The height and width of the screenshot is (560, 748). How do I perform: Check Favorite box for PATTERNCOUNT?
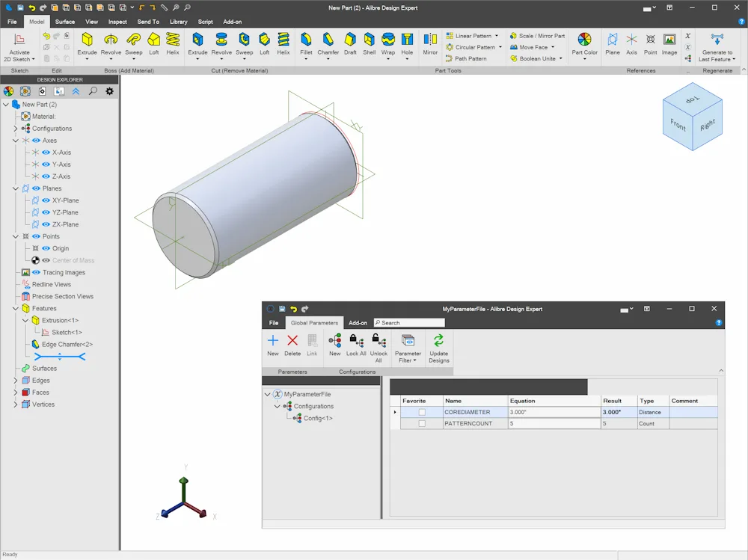(x=422, y=424)
